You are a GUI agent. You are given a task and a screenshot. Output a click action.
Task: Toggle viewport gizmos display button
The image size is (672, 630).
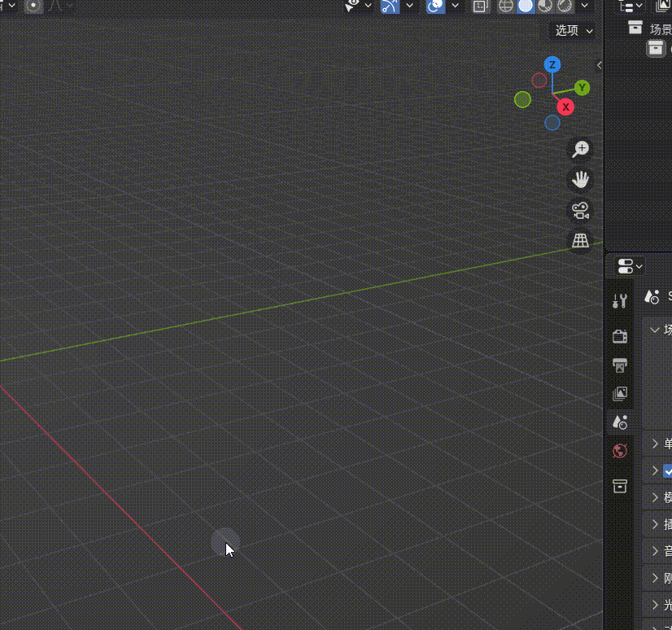[391, 7]
